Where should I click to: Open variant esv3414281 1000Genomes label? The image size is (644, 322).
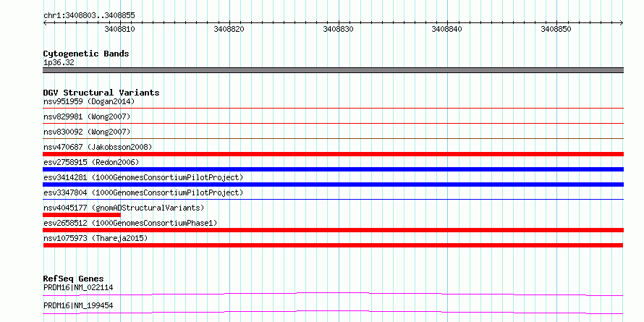coord(143,177)
